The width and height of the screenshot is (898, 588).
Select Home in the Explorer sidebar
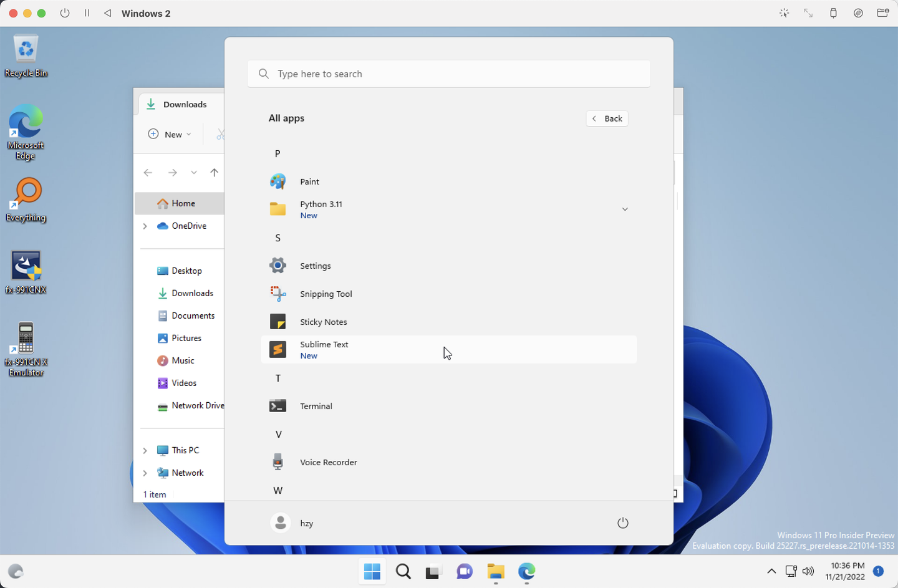point(183,203)
